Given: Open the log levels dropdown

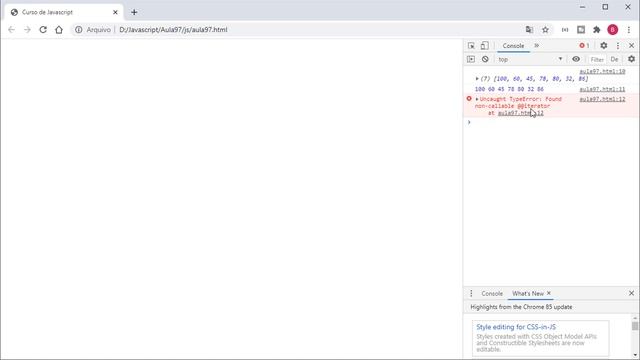Looking at the screenshot, I should coord(614,60).
